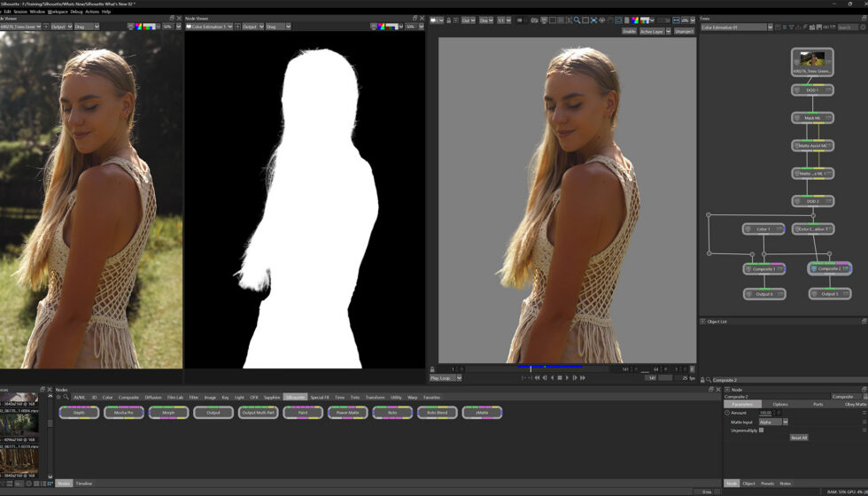Open the Play Loop mode dropdown

point(446,378)
